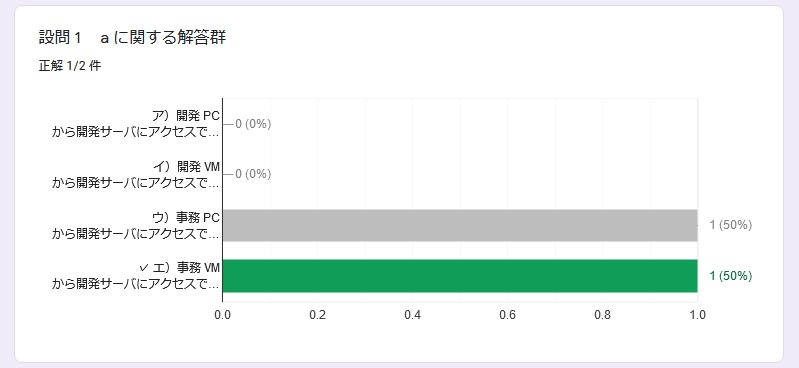Viewport: 799px width, 368px height.
Task: Click the 0.6 axis tick label
Action: pyautogui.click(x=507, y=315)
